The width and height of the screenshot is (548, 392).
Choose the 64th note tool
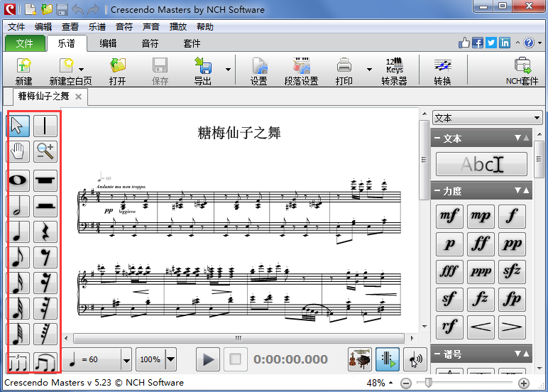[x=18, y=334]
